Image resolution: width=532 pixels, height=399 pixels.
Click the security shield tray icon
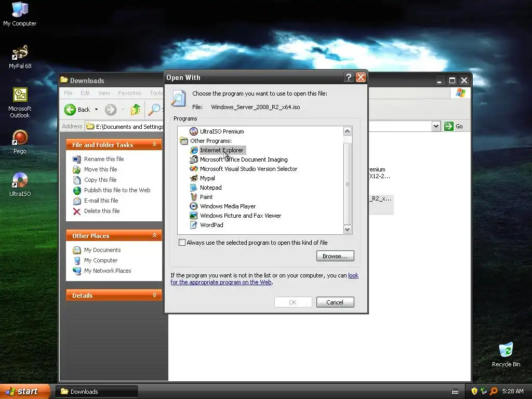474,391
